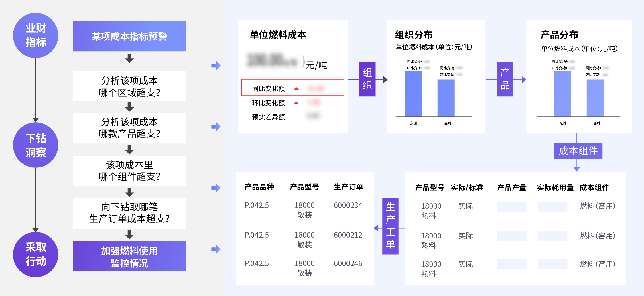Click the 元/吨 unit text
Image resolution: width=644 pixels, height=296 pixels.
[316, 65]
